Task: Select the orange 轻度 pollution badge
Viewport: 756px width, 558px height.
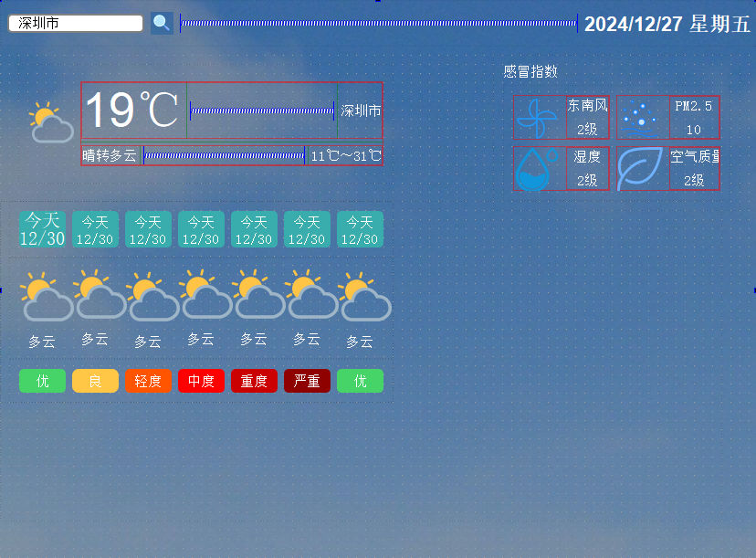Action: click(148, 381)
